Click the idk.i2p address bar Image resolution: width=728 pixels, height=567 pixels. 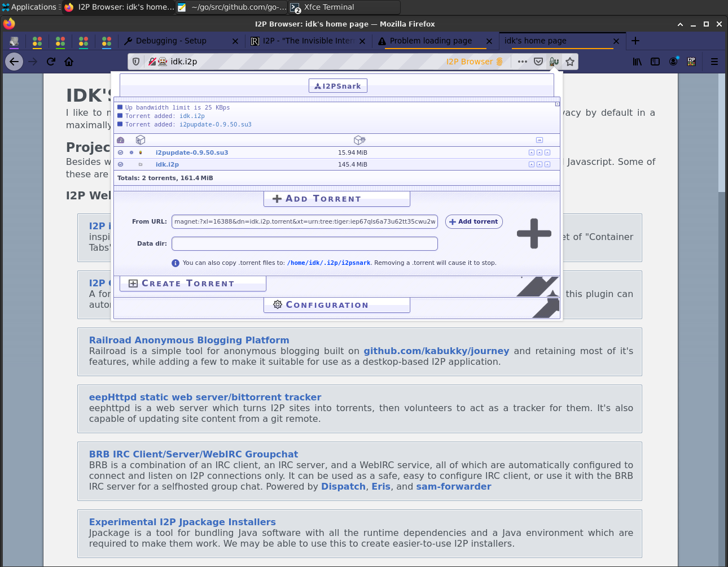(305, 62)
